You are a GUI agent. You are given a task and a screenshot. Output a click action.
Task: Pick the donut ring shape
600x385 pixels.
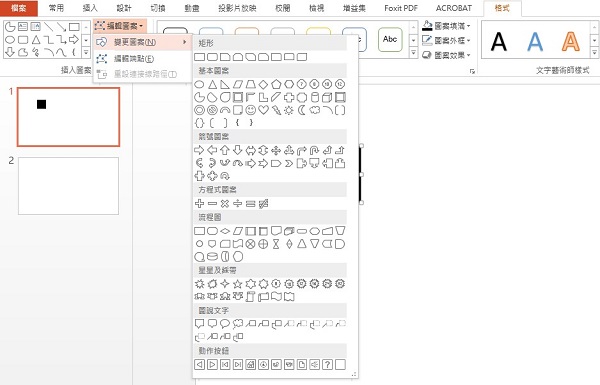point(199,110)
